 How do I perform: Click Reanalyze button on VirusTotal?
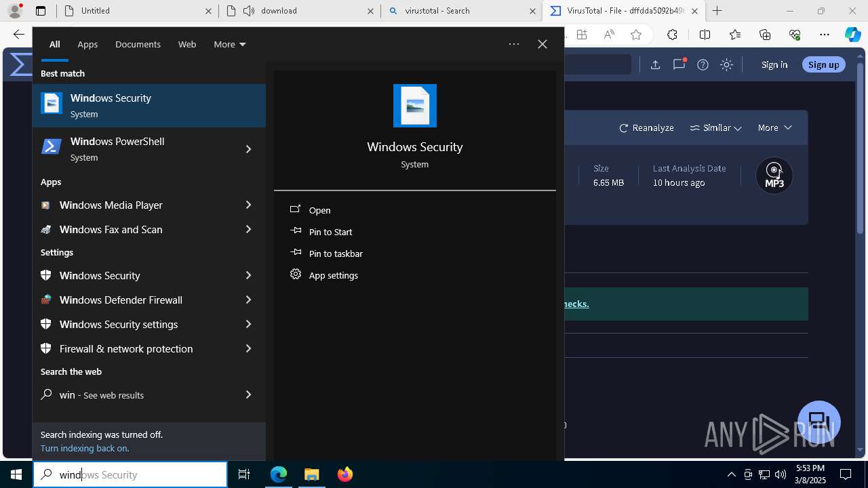(646, 127)
